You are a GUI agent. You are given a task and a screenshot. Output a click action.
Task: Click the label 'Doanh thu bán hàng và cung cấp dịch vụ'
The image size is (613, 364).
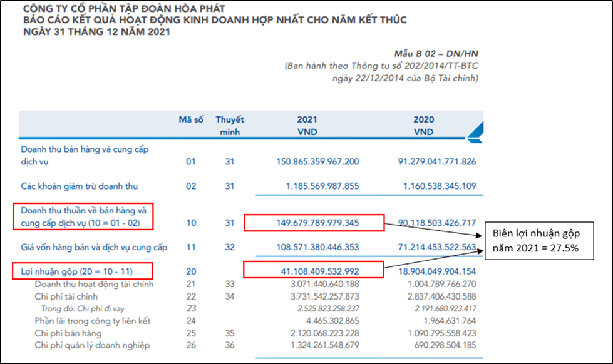(85, 156)
